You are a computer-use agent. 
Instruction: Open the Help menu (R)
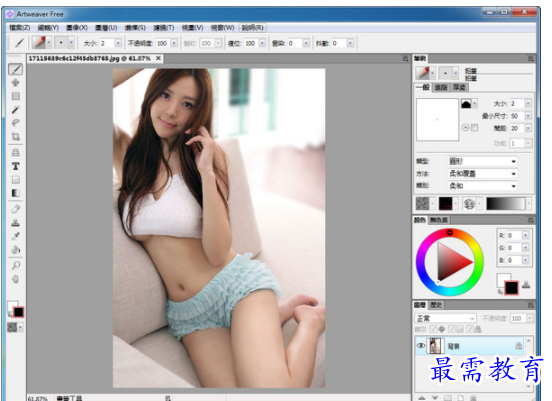252,27
